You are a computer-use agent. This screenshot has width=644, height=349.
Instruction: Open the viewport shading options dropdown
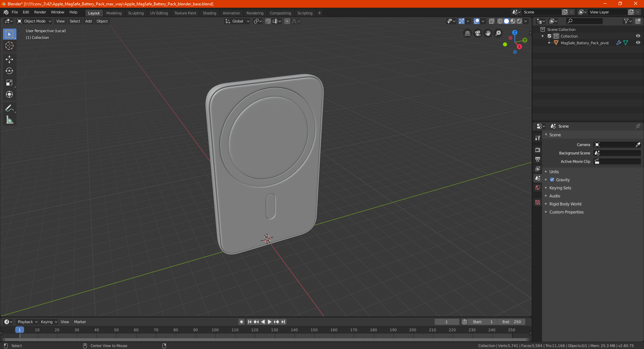point(526,21)
